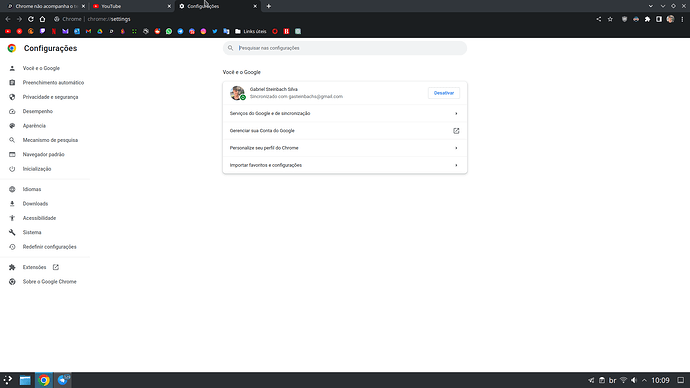The width and height of the screenshot is (690, 388).
Task: Expand Serviços do Google e de sincronização
Action: point(345,113)
